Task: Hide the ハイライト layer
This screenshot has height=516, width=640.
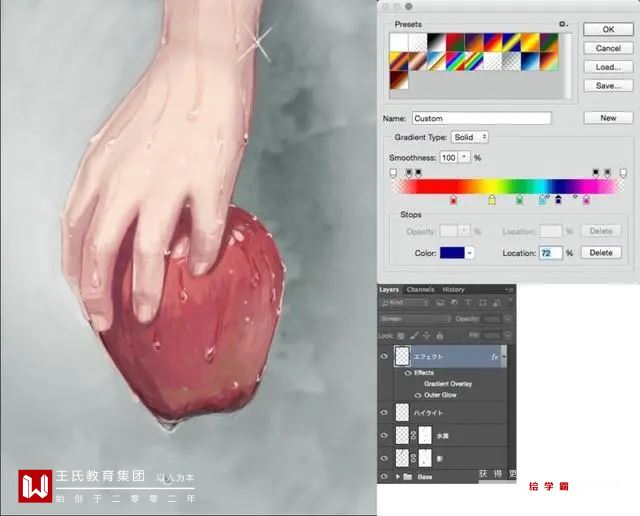Action: [384, 412]
